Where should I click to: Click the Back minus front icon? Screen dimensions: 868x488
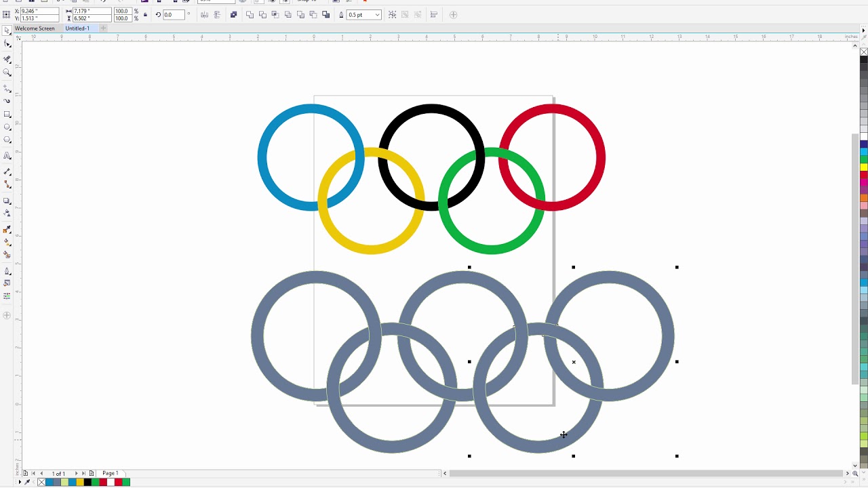[x=313, y=15]
